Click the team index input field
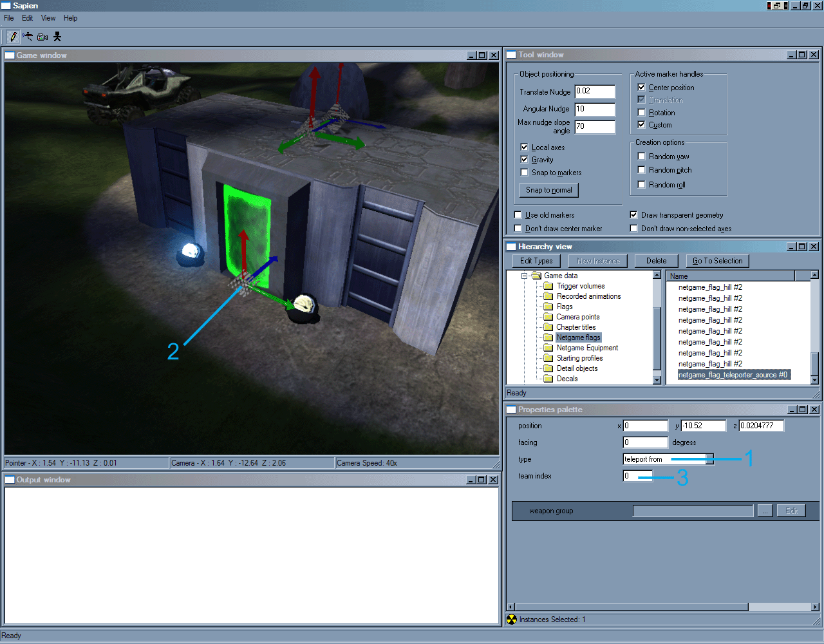 (637, 476)
